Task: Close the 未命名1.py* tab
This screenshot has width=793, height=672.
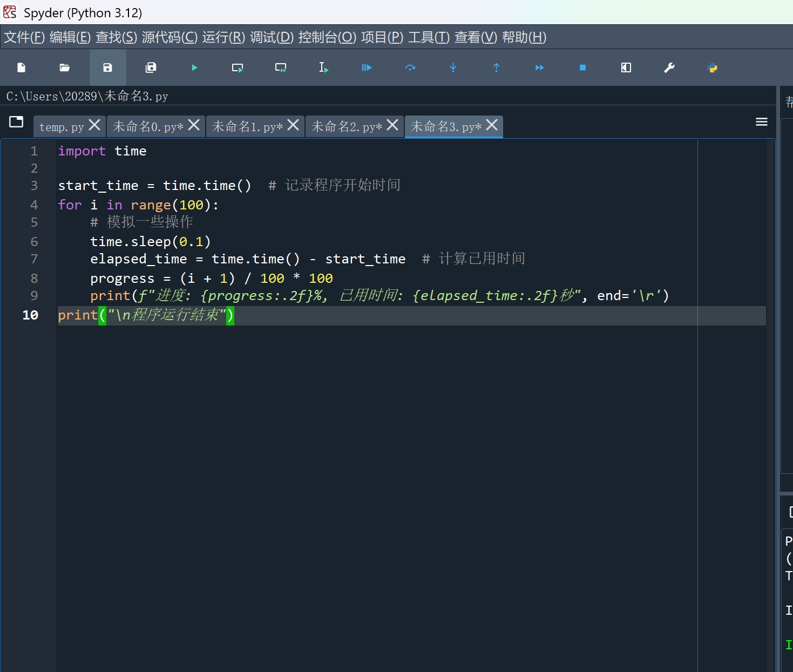Action: click(x=293, y=125)
